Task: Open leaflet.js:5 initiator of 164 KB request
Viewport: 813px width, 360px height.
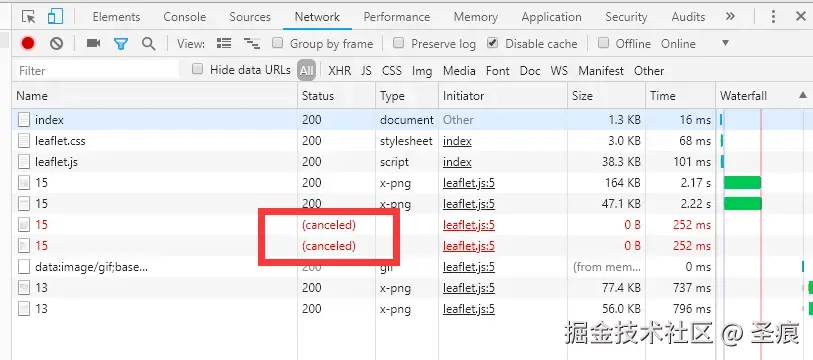Action: pos(469,183)
